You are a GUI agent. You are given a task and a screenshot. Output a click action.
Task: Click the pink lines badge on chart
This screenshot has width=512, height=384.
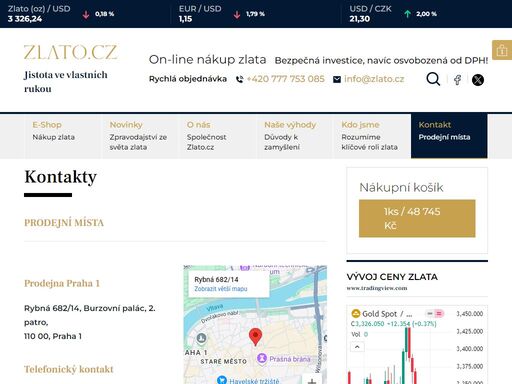[x=439, y=314]
